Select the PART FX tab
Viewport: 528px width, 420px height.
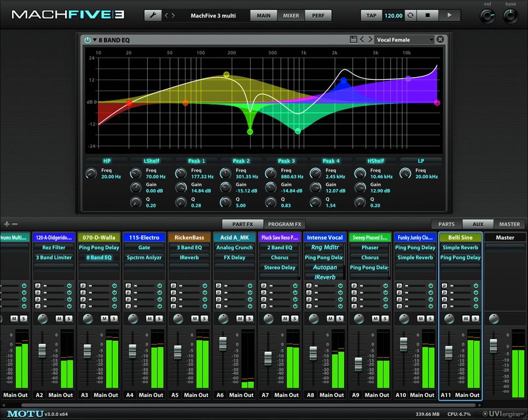(x=242, y=224)
